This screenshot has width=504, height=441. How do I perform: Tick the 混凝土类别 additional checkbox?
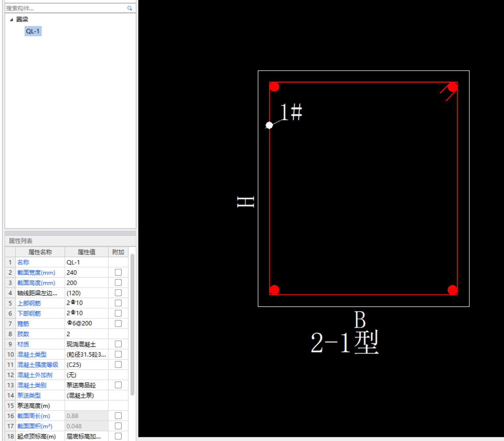point(118,385)
